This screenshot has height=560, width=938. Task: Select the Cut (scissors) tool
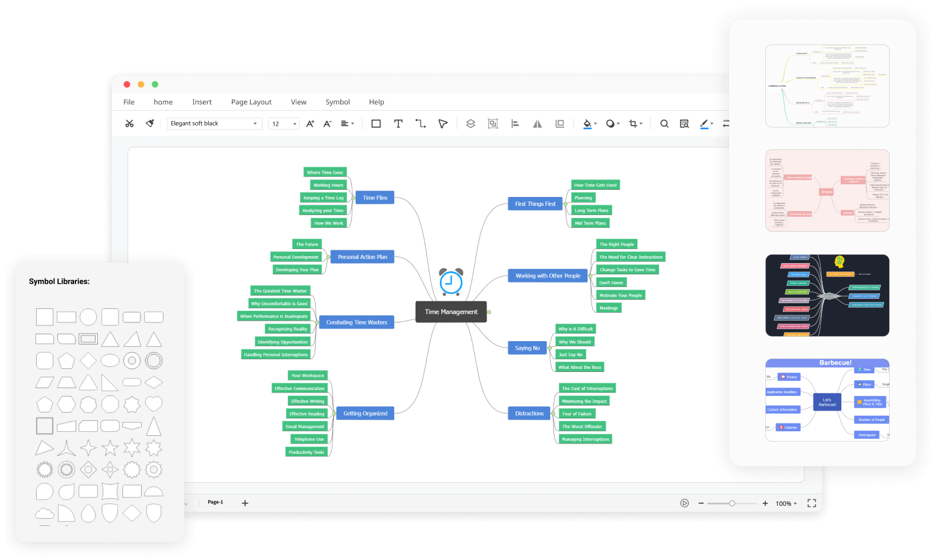tap(129, 123)
